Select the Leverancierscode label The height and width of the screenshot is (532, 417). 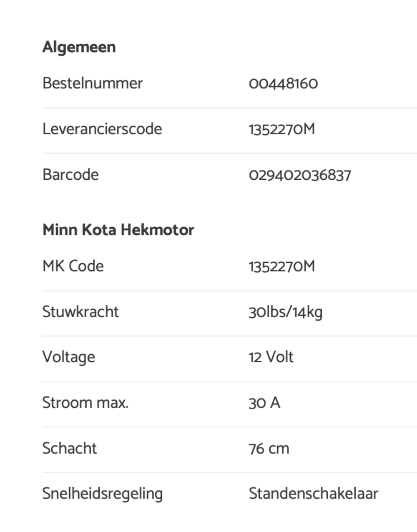pos(102,129)
